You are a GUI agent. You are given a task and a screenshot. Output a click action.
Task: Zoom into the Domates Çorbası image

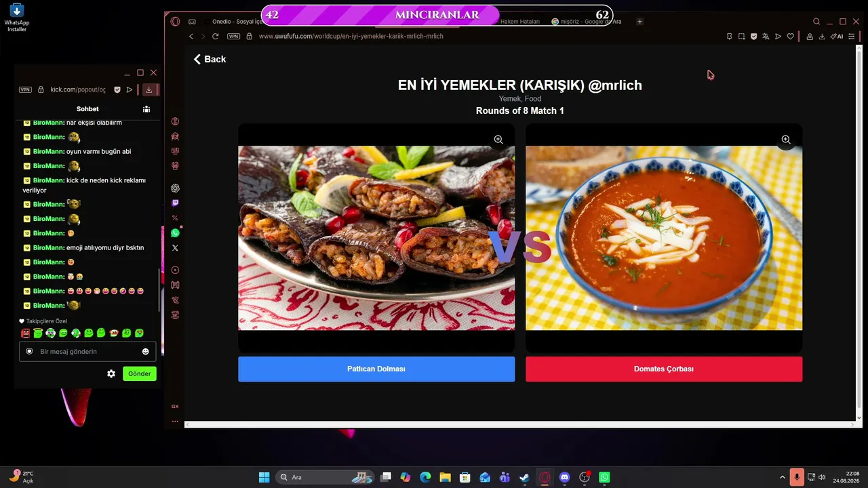[x=786, y=140]
